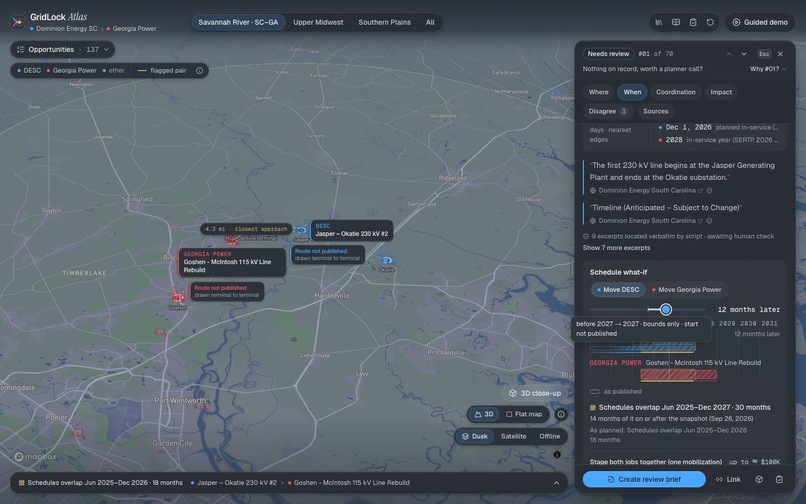
Task: Click the Jasper – Okatie 230 kV #2 chip in bottom bar
Action: [233, 483]
